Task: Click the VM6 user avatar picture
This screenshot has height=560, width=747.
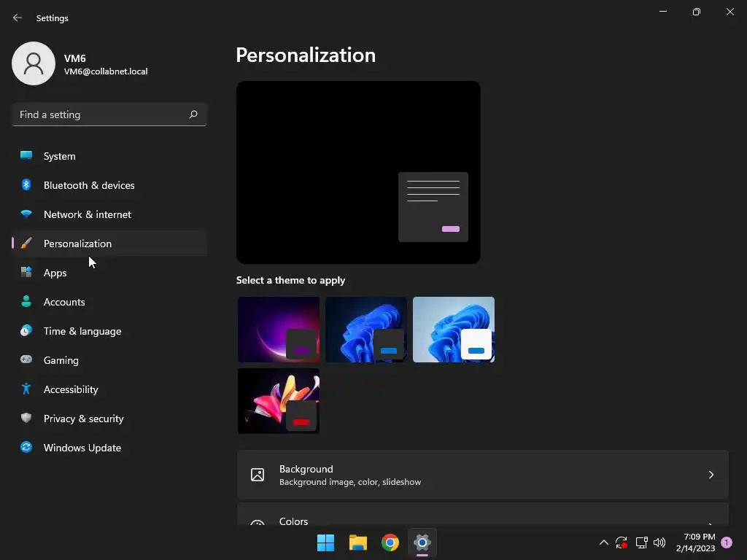Action: 34,63
